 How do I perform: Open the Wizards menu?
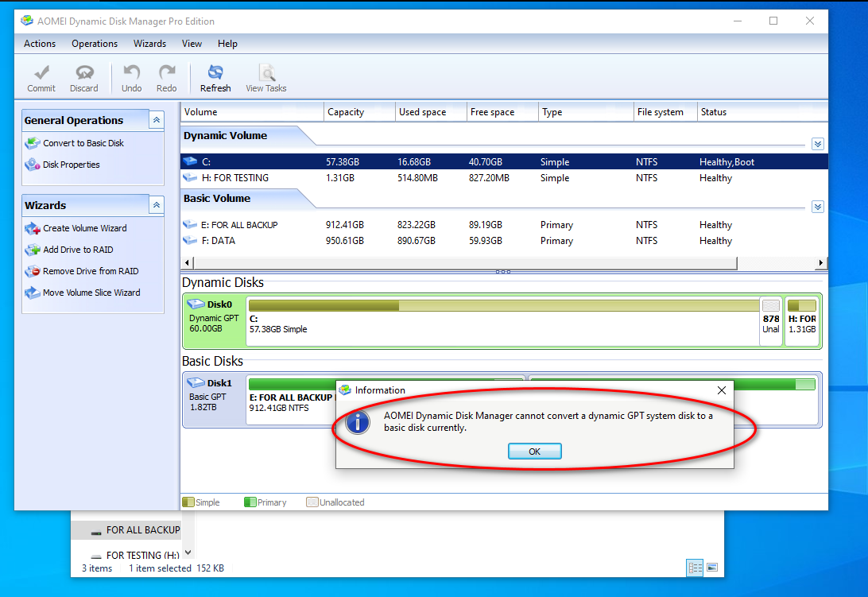coord(149,44)
